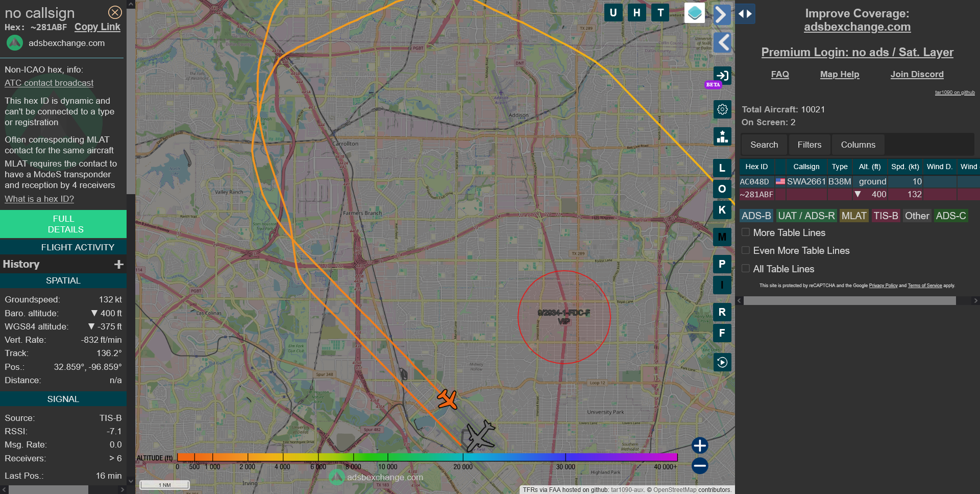This screenshot has height=494, width=980.
Task: Open the Filters tab
Action: pyautogui.click(x=810, y=145)
